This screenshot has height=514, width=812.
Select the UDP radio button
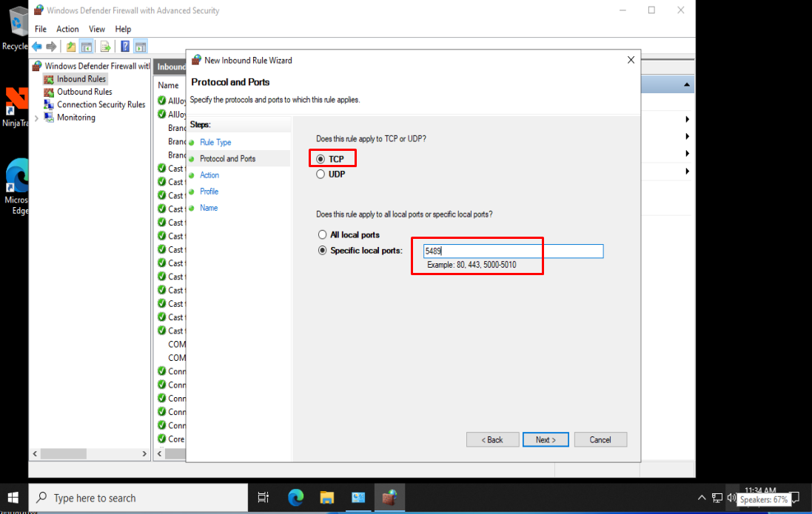(x=321, y=175)
